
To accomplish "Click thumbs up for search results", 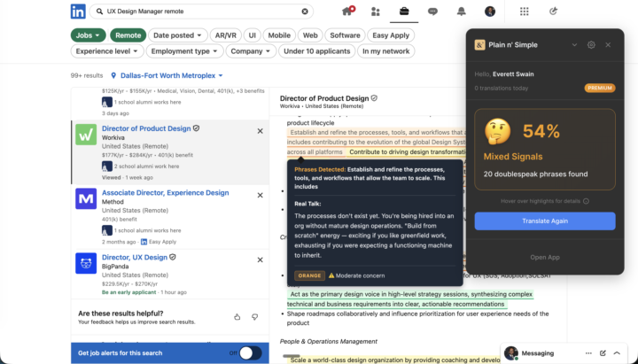I will [237, 317].
